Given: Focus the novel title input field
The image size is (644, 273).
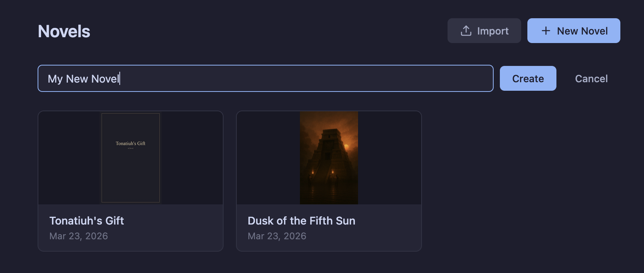Looking at the screenshot, I should (x=265, y=78).
